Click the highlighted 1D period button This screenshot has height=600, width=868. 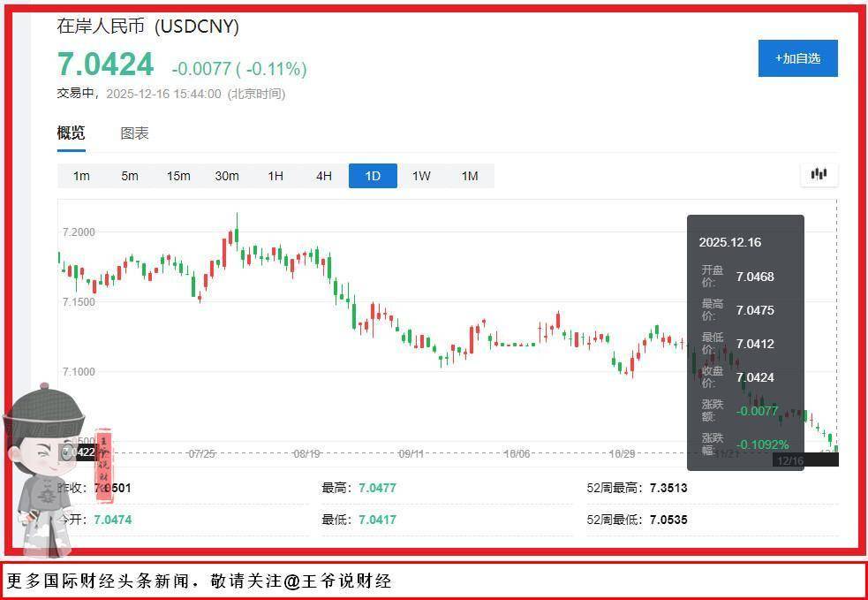[x=373, y=176]
